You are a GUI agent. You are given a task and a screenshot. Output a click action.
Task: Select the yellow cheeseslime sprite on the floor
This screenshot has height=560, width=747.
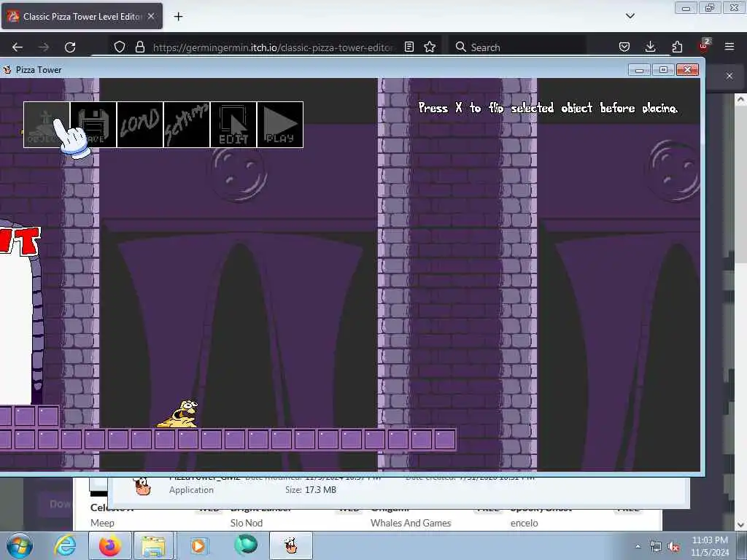179,414
